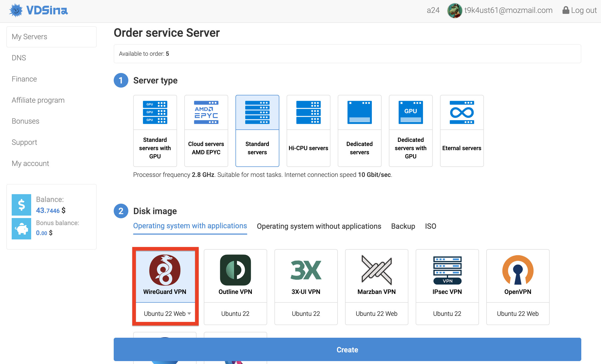Choose the Dedicated servers icon
601x364 pixels.
coord(359,112)
